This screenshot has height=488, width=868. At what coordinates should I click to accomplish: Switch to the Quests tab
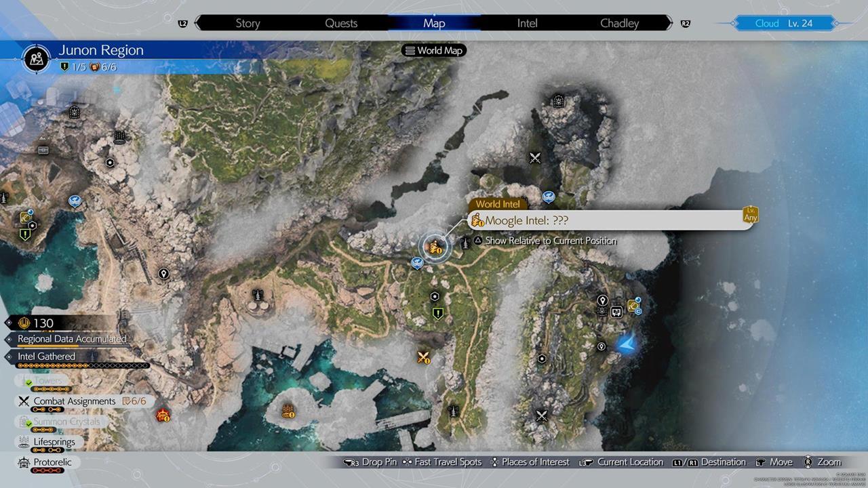[341, 23]
